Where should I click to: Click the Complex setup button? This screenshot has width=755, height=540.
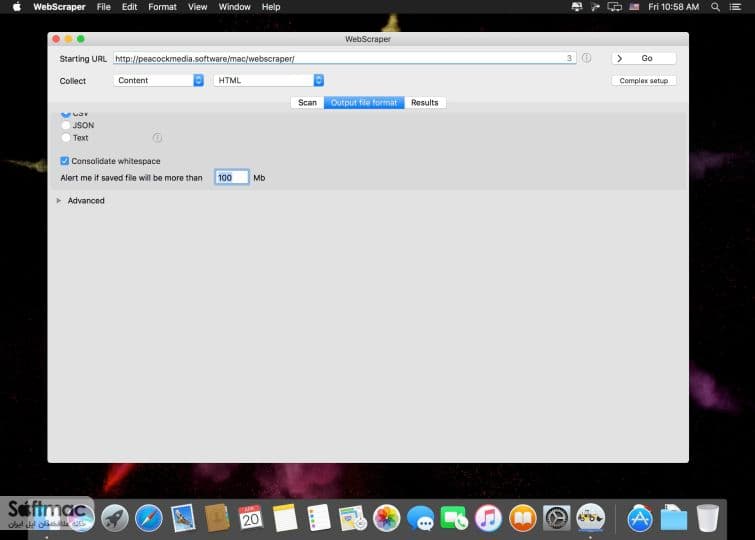(x=644, y=80)
